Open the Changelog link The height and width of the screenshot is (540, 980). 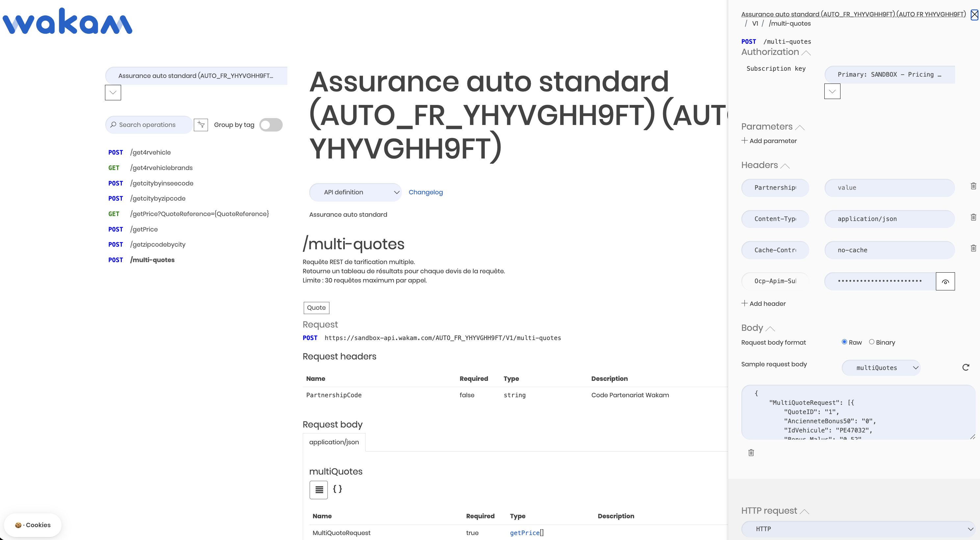[x=425, y=192]
